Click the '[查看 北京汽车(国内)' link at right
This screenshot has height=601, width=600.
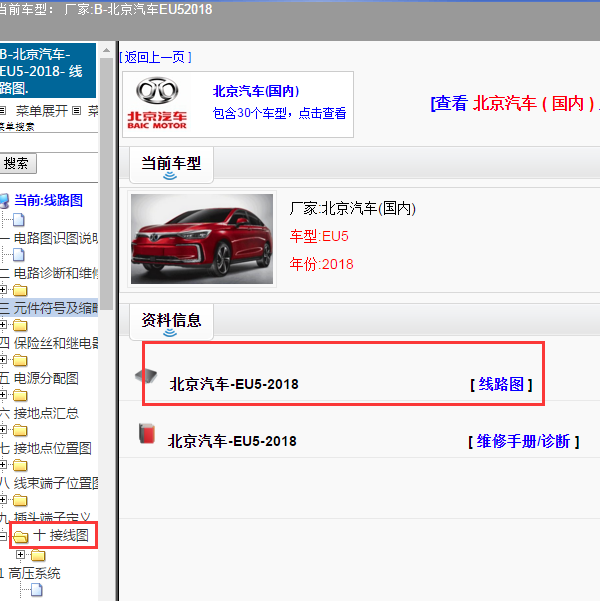pos(515,103)
